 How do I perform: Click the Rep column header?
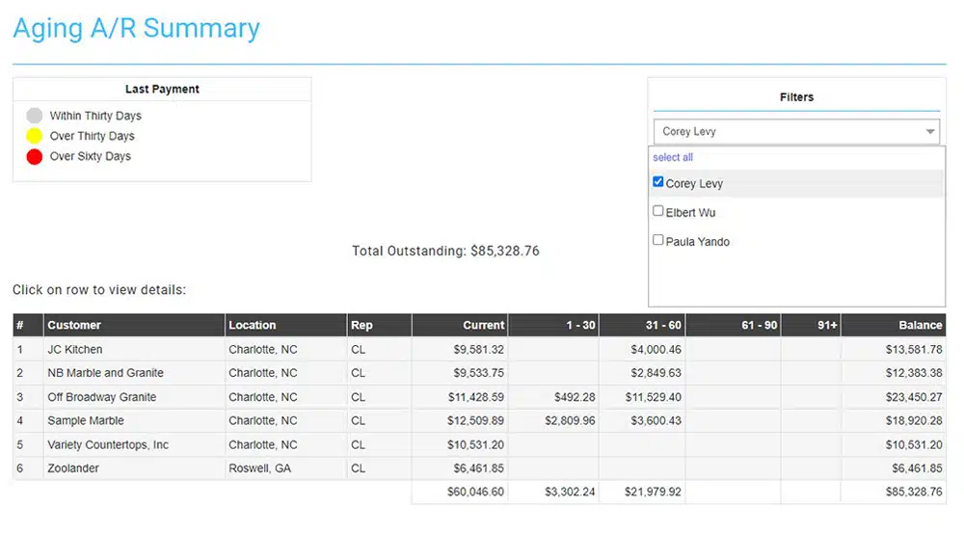361,325
